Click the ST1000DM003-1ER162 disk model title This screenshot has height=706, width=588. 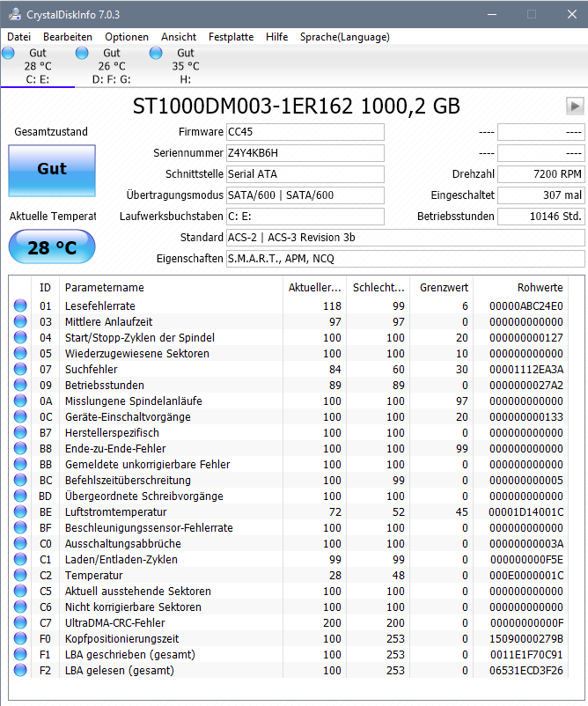point(297,107)
